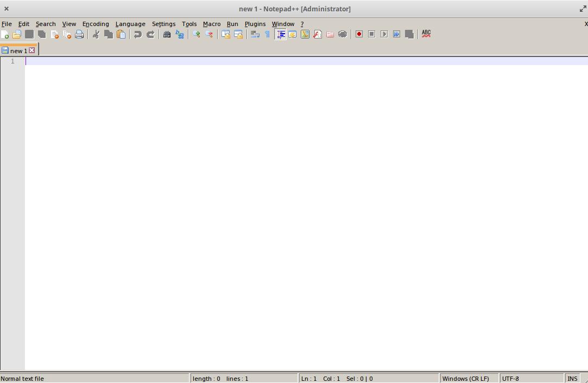Viewport: 588px width, 383px height.
Task: Open the Plugins menu
Action: point(255,24)
